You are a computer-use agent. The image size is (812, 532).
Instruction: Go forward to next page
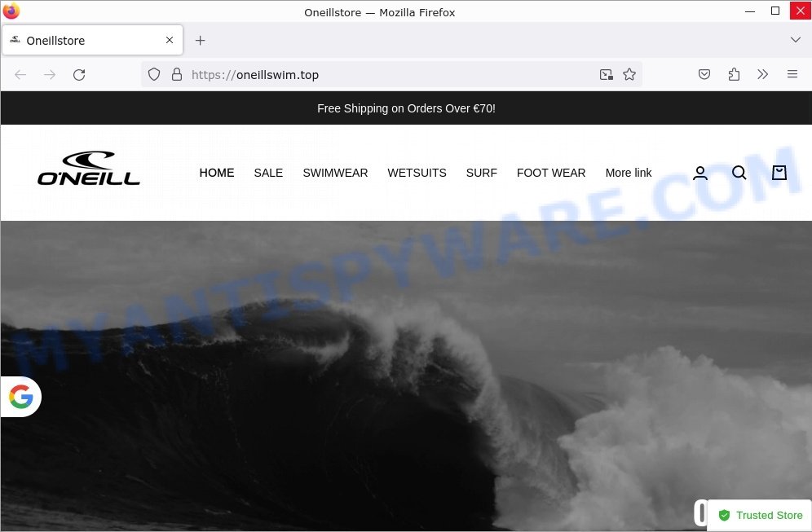(x=50, y=74)
